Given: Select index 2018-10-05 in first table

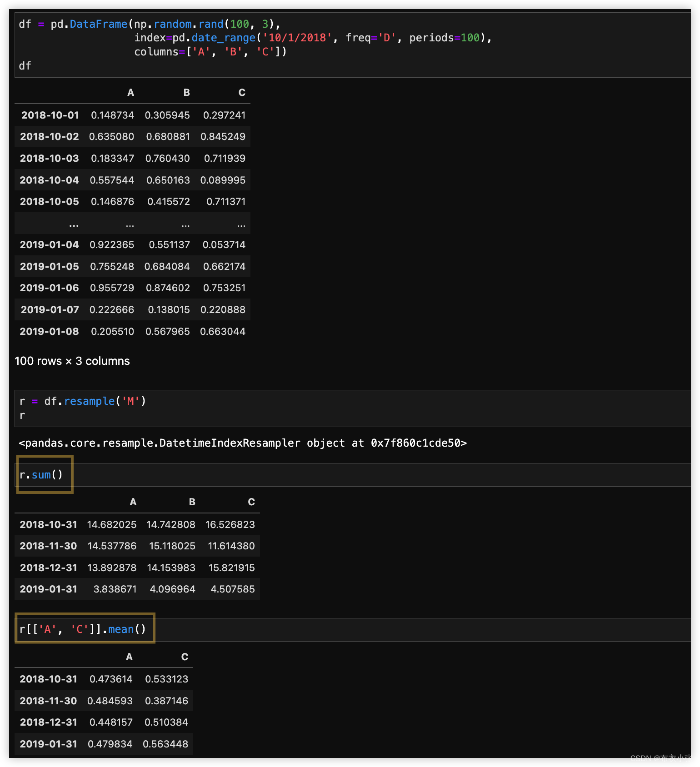Looking at the screenshot, I should [50, 202].
